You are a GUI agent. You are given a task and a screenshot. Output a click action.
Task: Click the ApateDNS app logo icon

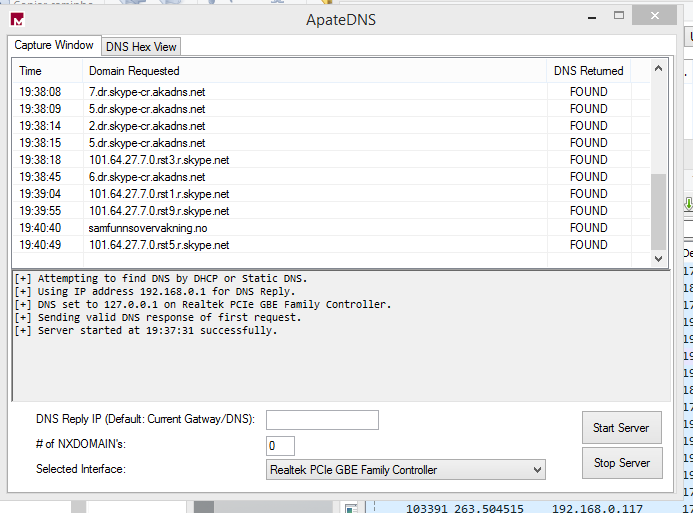(17, 19)
